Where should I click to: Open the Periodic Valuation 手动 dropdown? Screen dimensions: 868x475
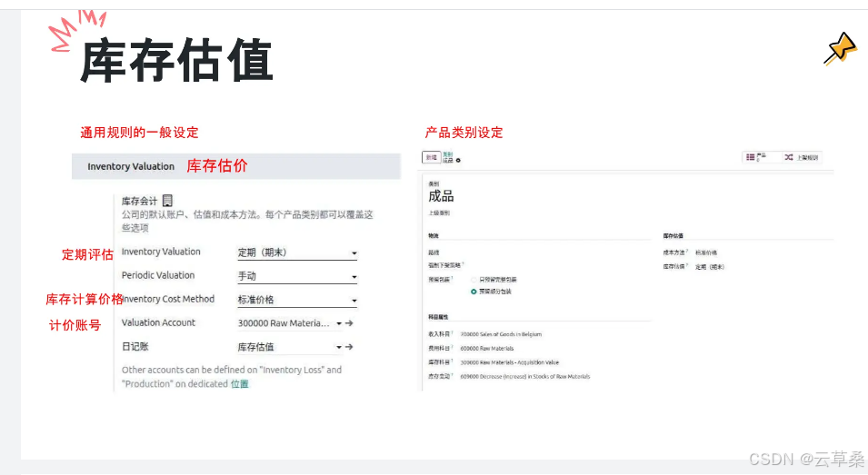[x=296, y=276]
